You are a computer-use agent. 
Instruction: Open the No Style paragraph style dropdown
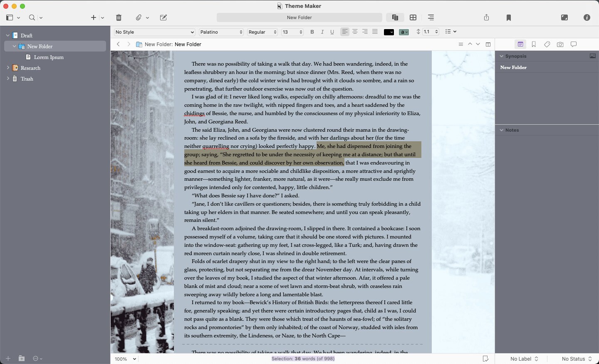pos(154,32)
